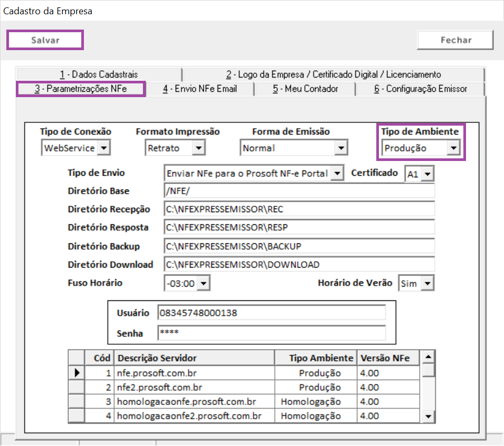Viewport: 504px width, 446px height.
Task: Open the 6 - Configuração Emissor tab
Action: click(x=420, y=89)
